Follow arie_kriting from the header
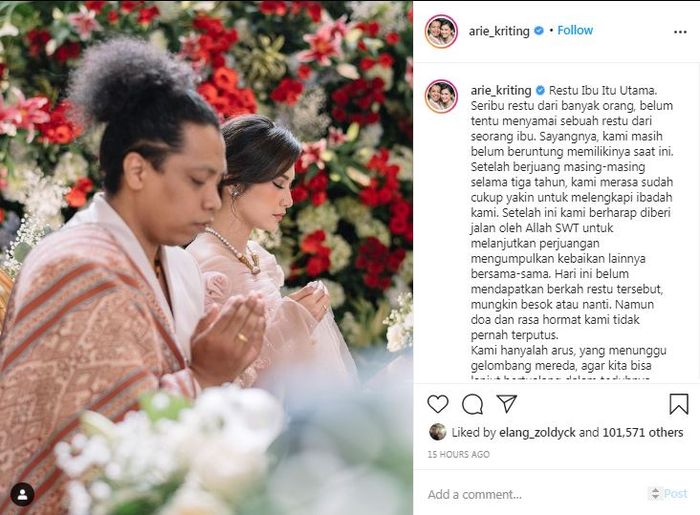The width and height of the screenshot is (700, 515). (575, 30)
